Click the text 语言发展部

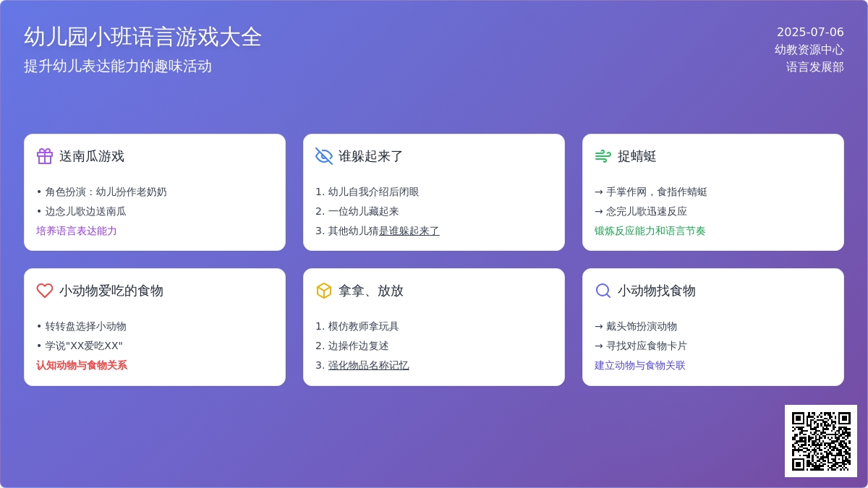click(x=815, y=67)
